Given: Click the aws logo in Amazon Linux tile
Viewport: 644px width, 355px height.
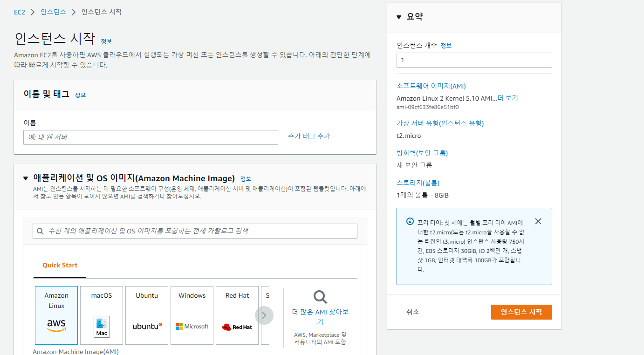Looking at the screenshot, I should (56, 326).
